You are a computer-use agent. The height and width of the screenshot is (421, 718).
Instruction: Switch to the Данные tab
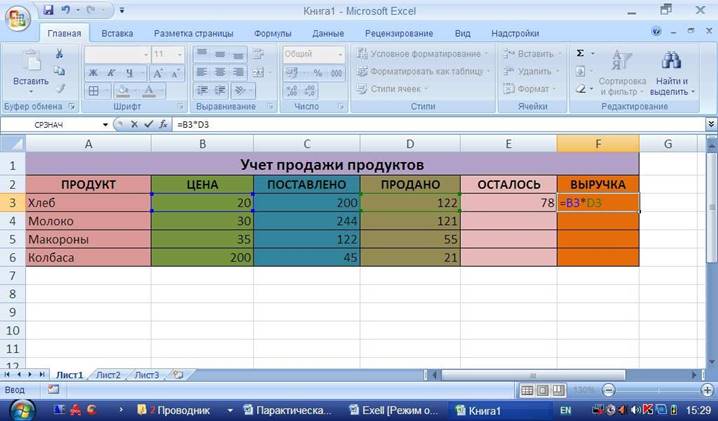coord(328,33)
